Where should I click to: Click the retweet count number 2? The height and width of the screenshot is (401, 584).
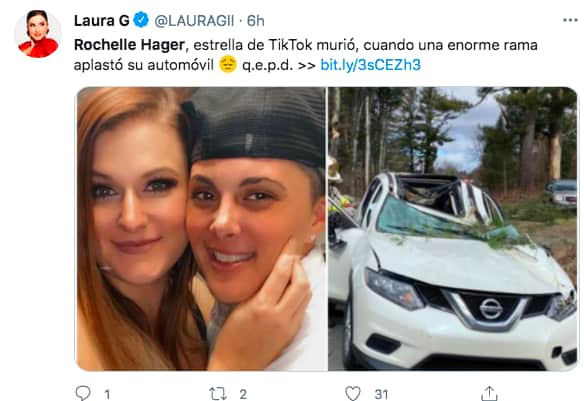(x=243, y=394)
